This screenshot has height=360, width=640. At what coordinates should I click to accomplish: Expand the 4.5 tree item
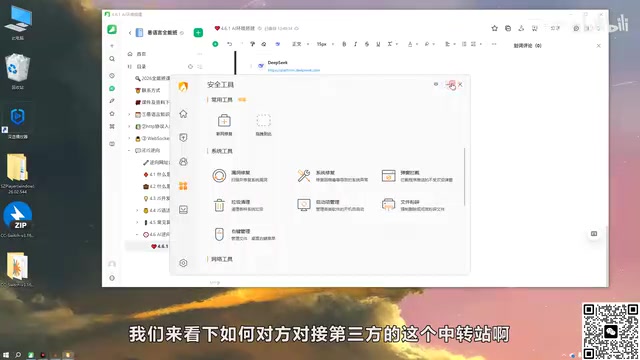pos(137,222)
